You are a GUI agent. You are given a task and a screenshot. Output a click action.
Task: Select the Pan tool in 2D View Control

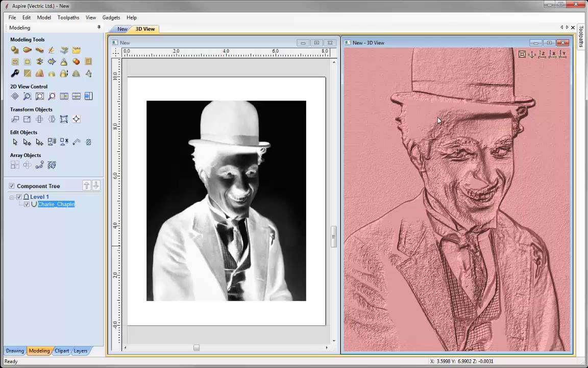(15, 96)
